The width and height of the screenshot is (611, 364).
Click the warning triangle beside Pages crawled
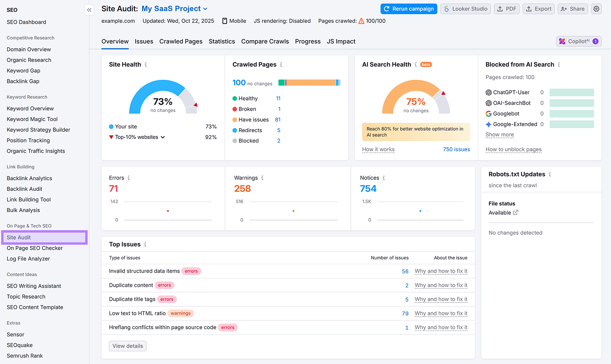coord(362,21)
